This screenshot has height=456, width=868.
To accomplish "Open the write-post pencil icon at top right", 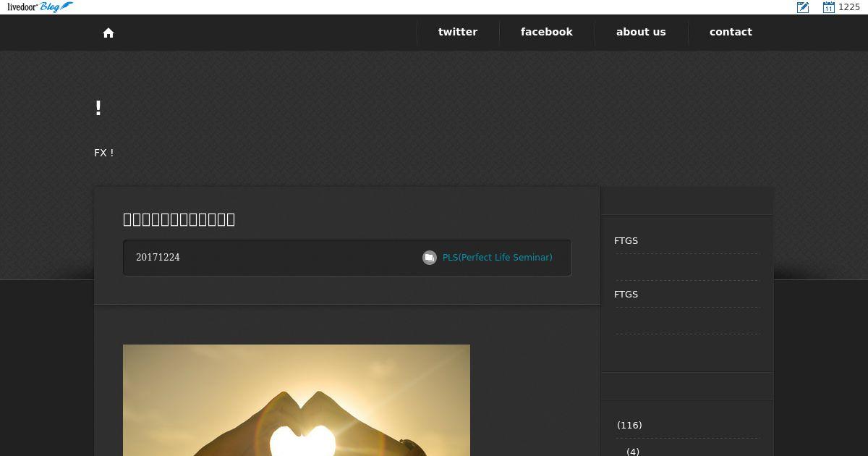I will (x=803, y=7).
